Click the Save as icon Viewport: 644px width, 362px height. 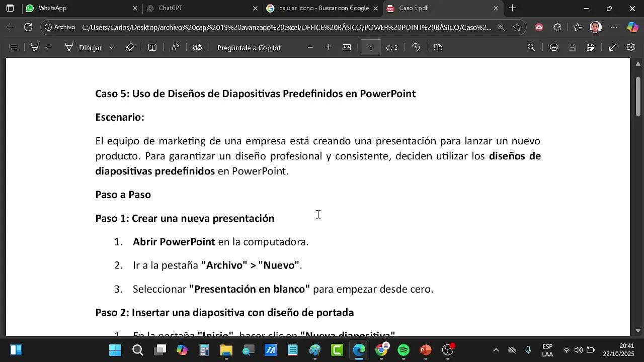pos(591,47)
